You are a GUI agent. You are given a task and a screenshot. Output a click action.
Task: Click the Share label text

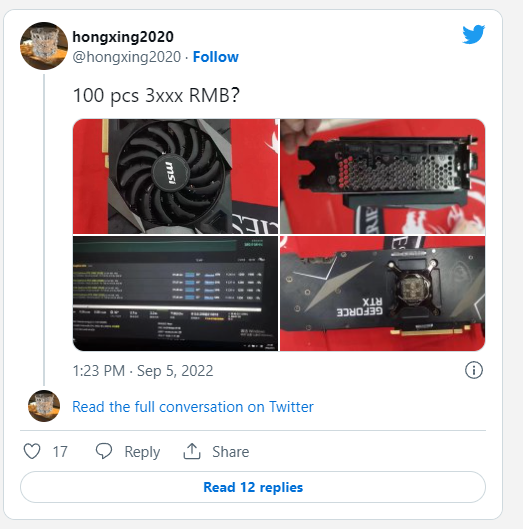pos(230,451)
